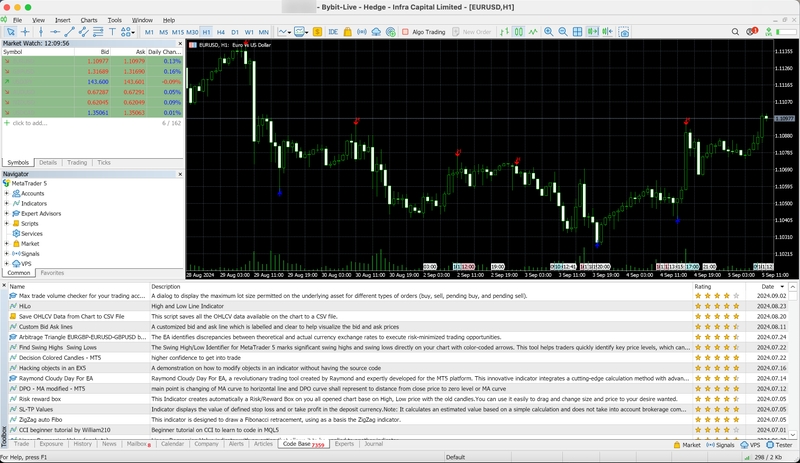
Task: Switch chart to bar chart
Action: click(504, 32)
